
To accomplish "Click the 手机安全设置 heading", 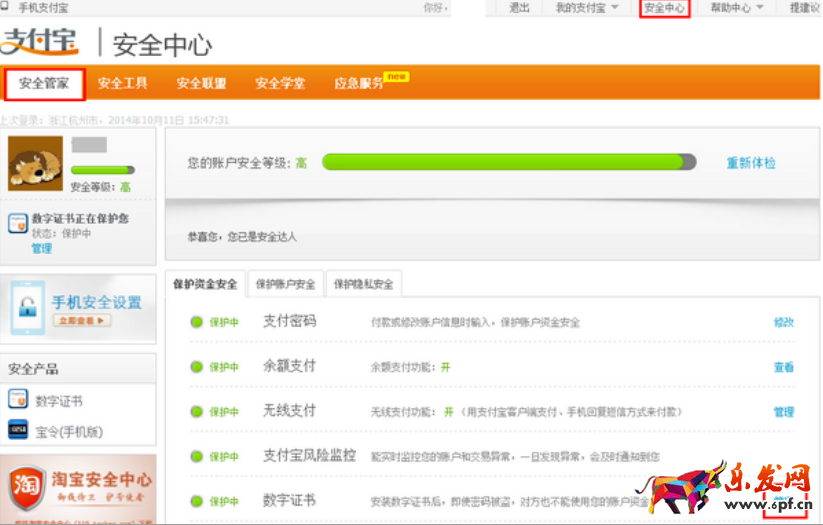I will pos(97,302).
